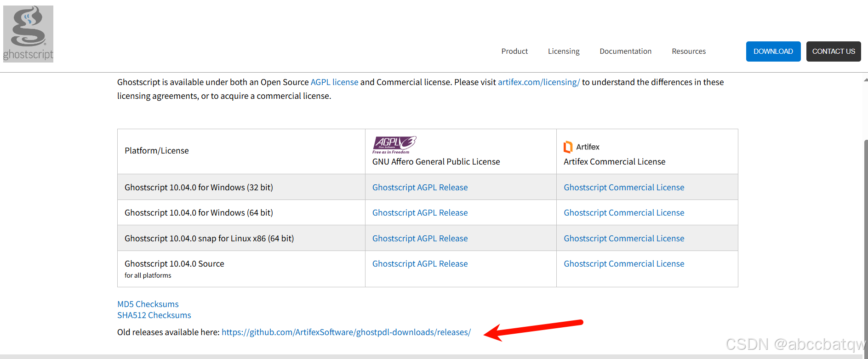Open the AGPL license link
The image size is (868, 359).
334,82
